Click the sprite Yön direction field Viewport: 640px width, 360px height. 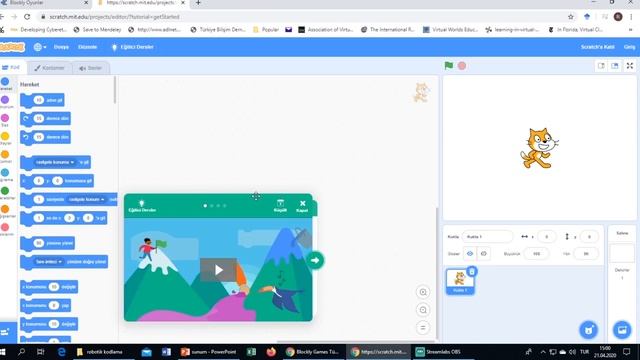tap(586, 253)
